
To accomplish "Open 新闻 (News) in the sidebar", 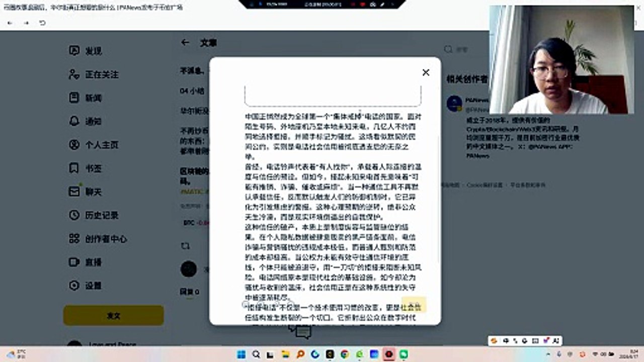I will [x=86, y=98].
